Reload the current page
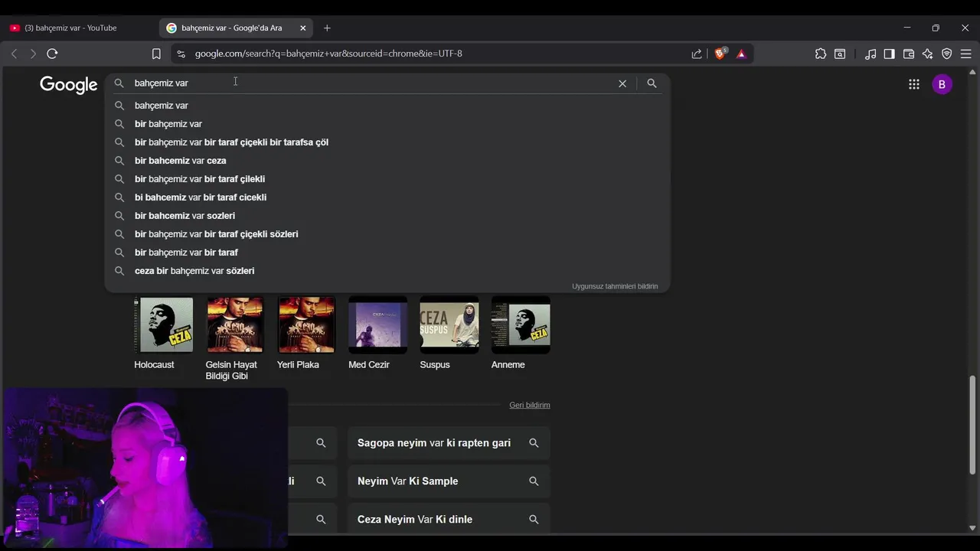980x551 pixels. [x=52, y=54]
